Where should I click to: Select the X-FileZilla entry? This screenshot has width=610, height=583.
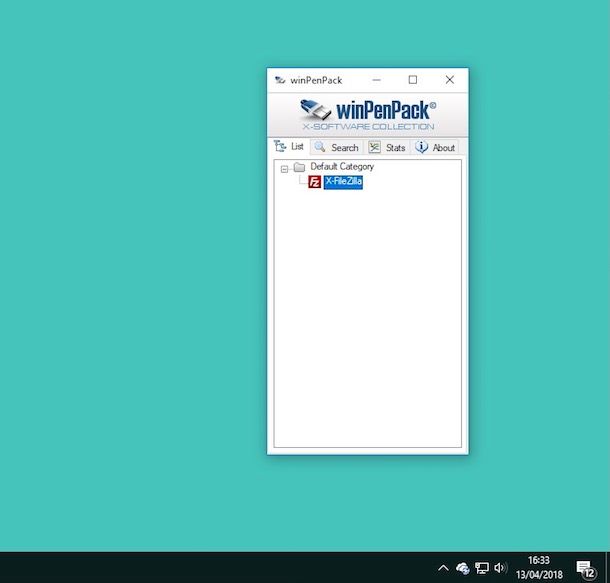point(343,182)
